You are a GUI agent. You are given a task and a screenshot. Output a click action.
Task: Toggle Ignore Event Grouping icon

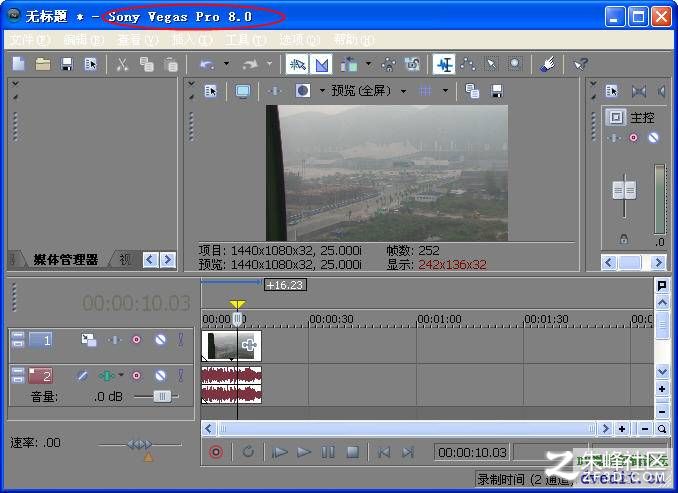point(412,64)
